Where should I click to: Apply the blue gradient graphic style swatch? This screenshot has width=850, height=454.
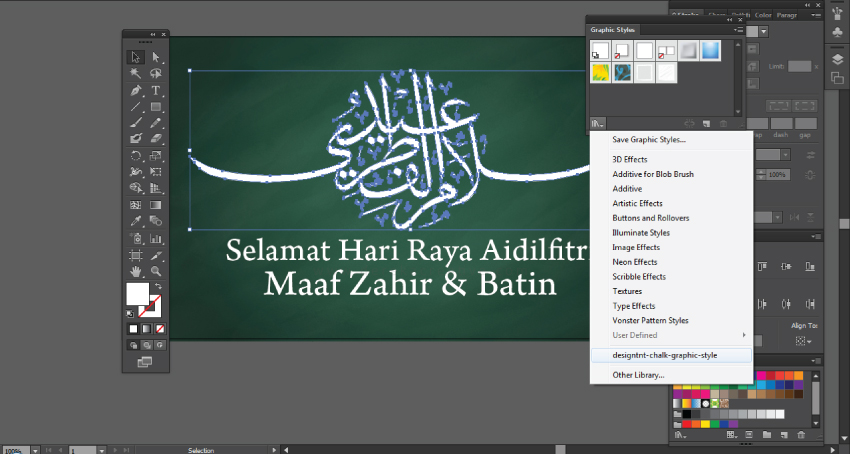(708, 50)
